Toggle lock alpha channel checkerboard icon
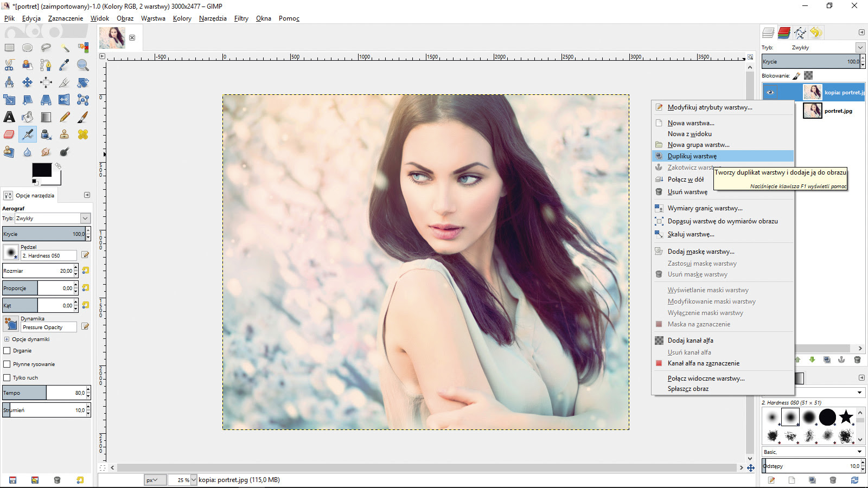868x488 pixels. 808,76
